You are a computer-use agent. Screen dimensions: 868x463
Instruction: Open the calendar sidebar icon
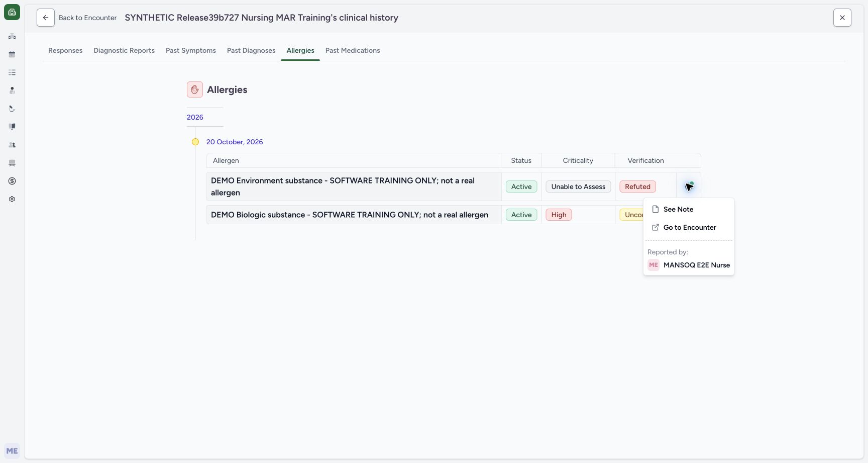(12, 54)
